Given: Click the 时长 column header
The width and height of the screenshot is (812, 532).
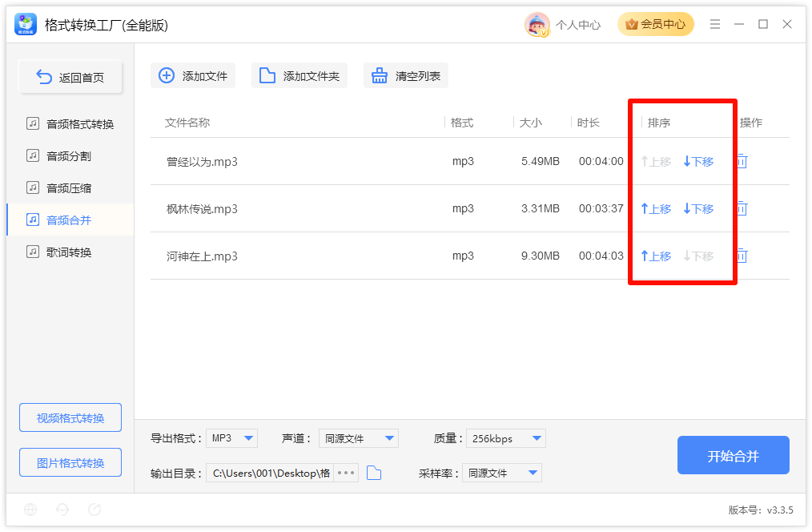Looking at the screenshot, I should coord(589,123).
